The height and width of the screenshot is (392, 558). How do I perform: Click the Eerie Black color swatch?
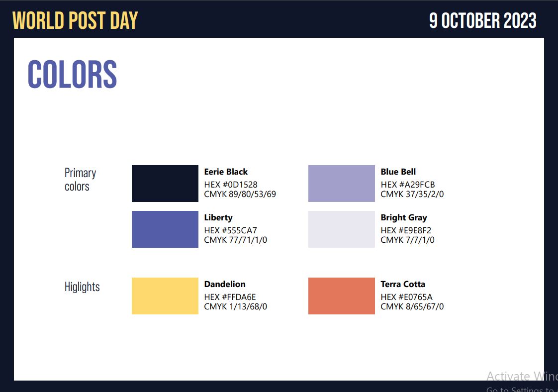(165, 184)
